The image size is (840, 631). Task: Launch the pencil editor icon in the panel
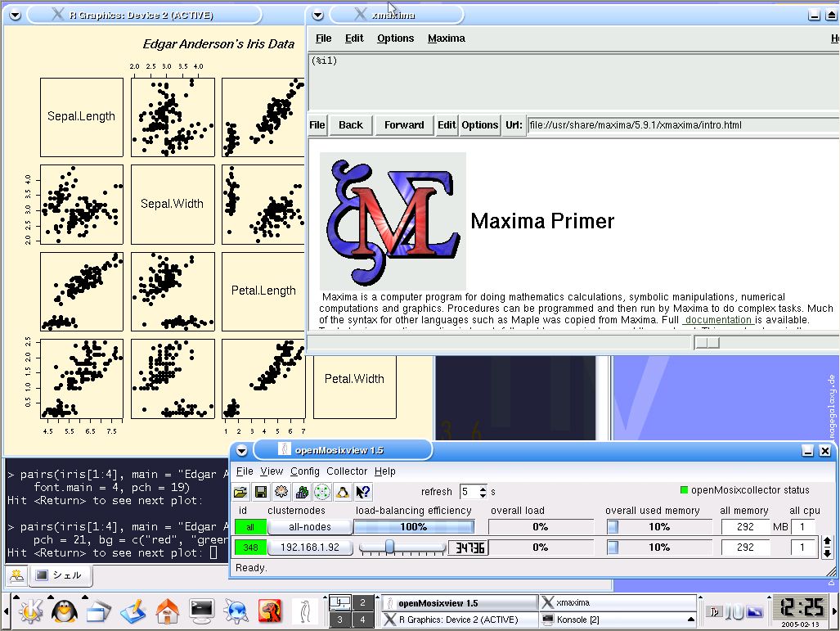pos(133,611)
